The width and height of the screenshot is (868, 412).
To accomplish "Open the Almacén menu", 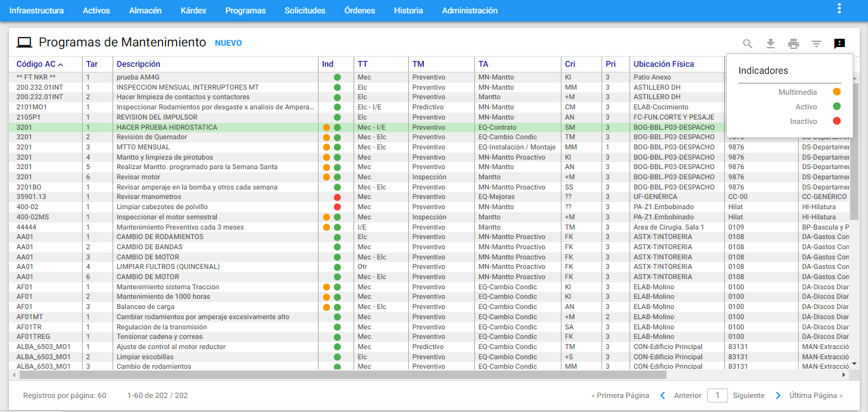I will [145, 11].
